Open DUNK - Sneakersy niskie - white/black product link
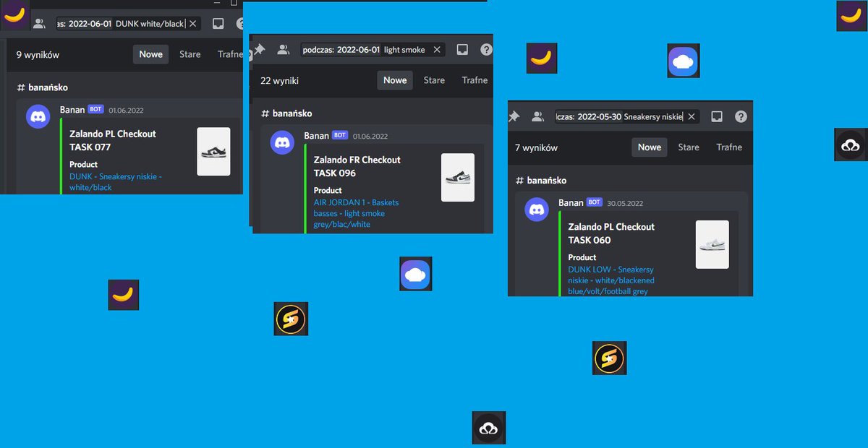This screenshot has height=448, width=868. (x=116, y=181)
